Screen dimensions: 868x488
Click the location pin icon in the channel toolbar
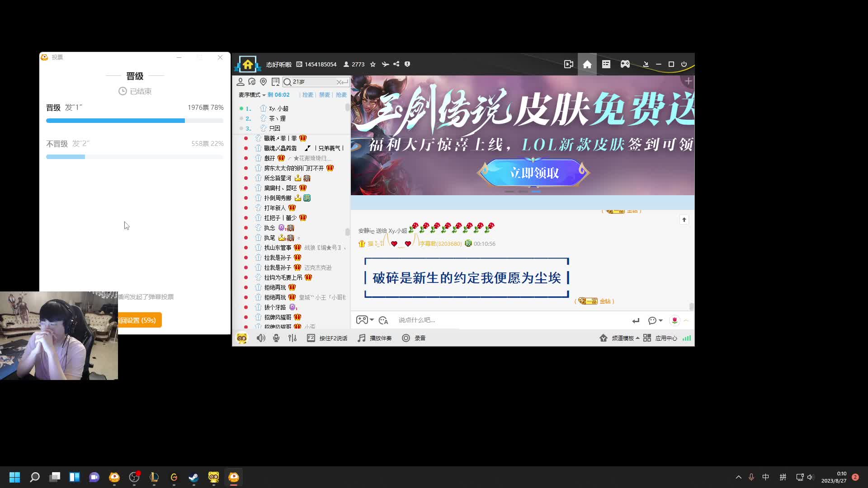coord(263,82)
